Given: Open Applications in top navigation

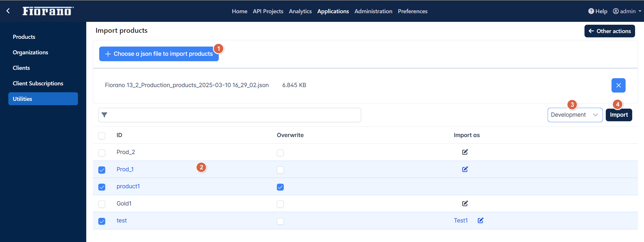Looking at the screenshot, I should (x=333, y=11).
